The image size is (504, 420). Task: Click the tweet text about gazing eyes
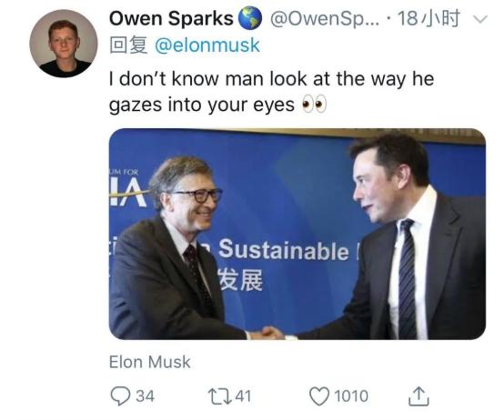pos(272,92)
